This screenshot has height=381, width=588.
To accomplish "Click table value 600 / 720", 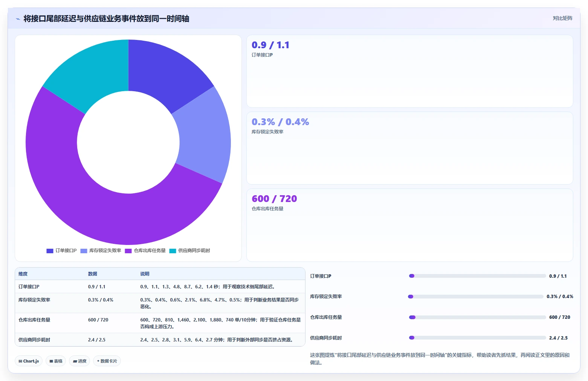I will click(x=98, y=320).
